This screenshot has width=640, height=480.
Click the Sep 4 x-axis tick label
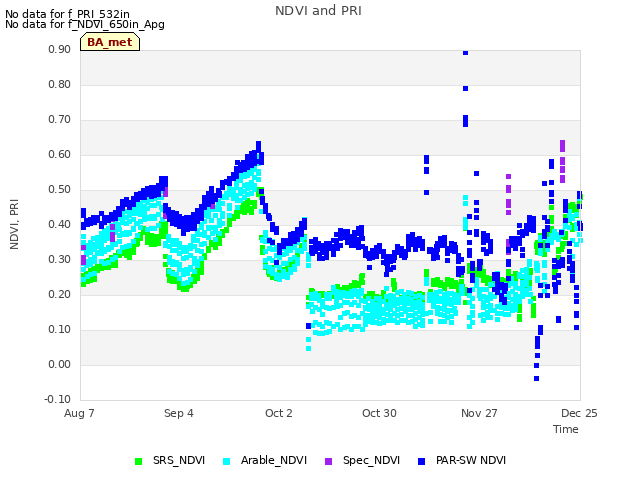click(x=179, y=413)
